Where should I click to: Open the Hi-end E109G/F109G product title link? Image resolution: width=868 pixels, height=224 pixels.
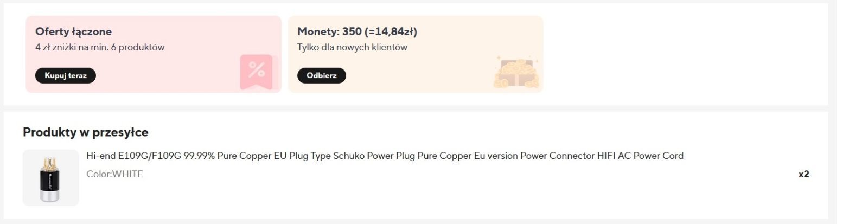click(x=385, y=156)
